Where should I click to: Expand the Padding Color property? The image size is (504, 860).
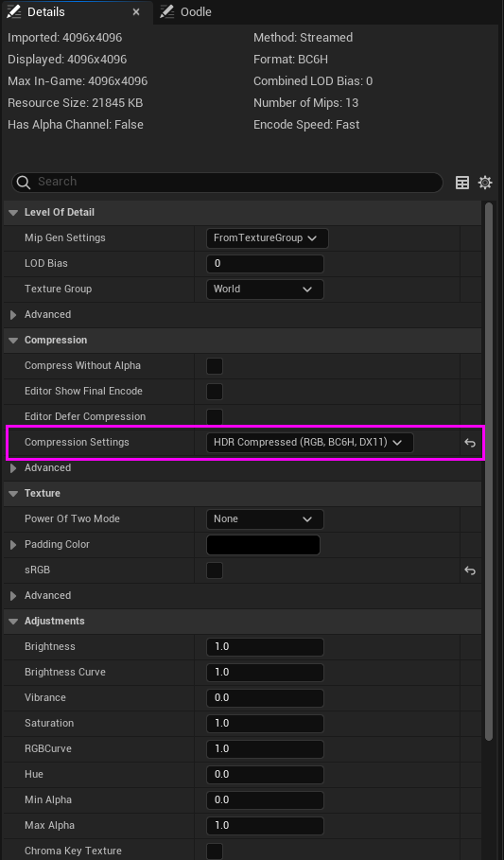[13, 545]
